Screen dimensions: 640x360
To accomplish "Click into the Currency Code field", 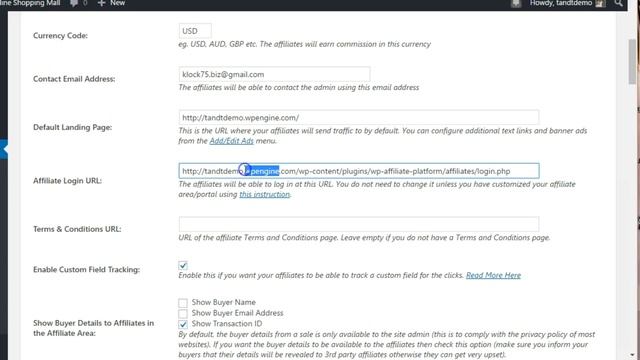I will 195,31.
